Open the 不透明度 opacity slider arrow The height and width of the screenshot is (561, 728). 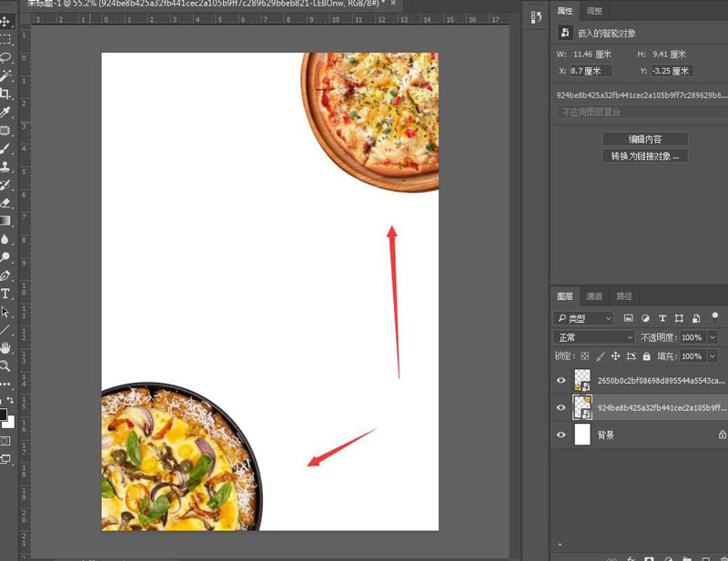point(713,337)
